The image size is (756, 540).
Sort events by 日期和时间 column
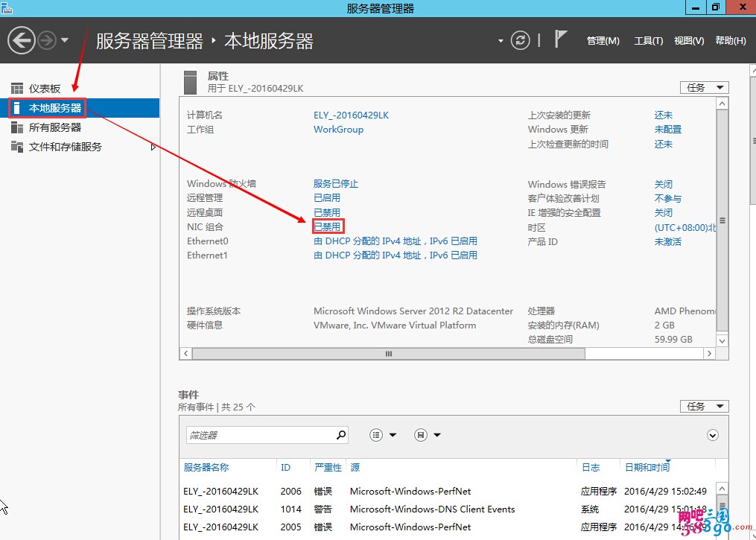(647, 467)
